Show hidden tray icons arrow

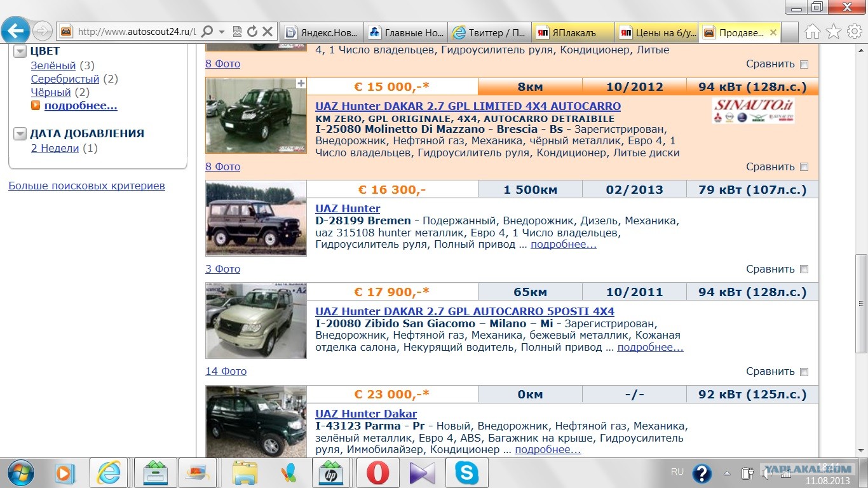[x=727, y=473]
